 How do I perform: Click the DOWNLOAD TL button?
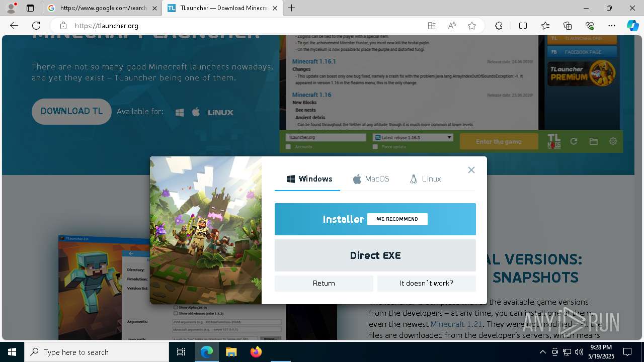71,112
